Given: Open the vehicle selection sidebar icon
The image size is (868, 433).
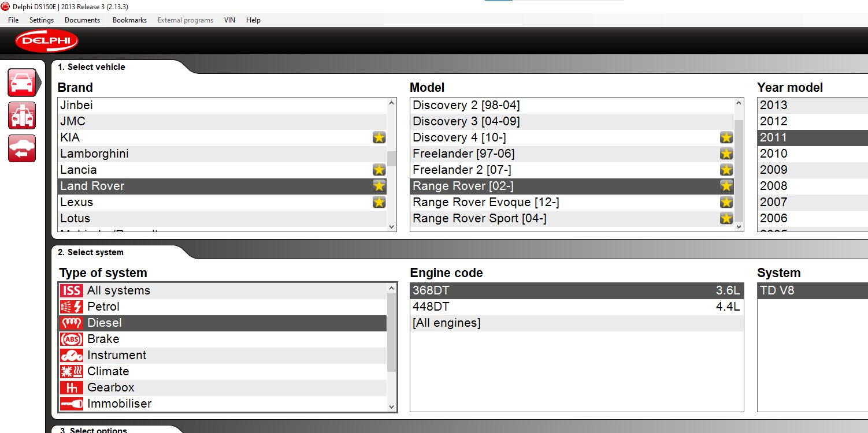Looking at the screenshot, I should click(x=22, y=83).
